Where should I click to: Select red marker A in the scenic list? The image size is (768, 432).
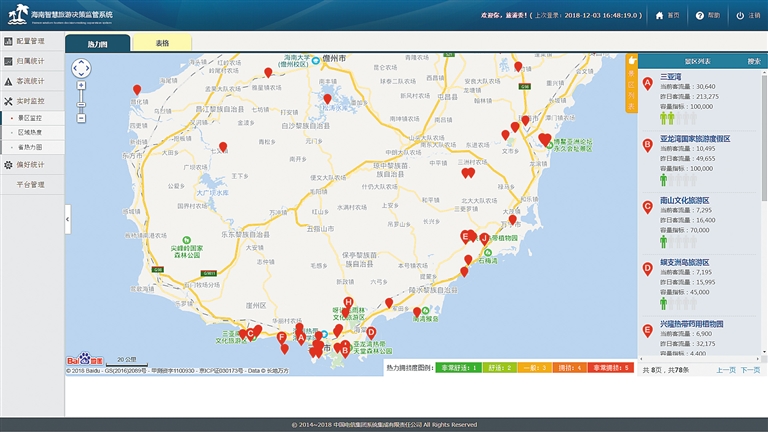click(647, 82)
